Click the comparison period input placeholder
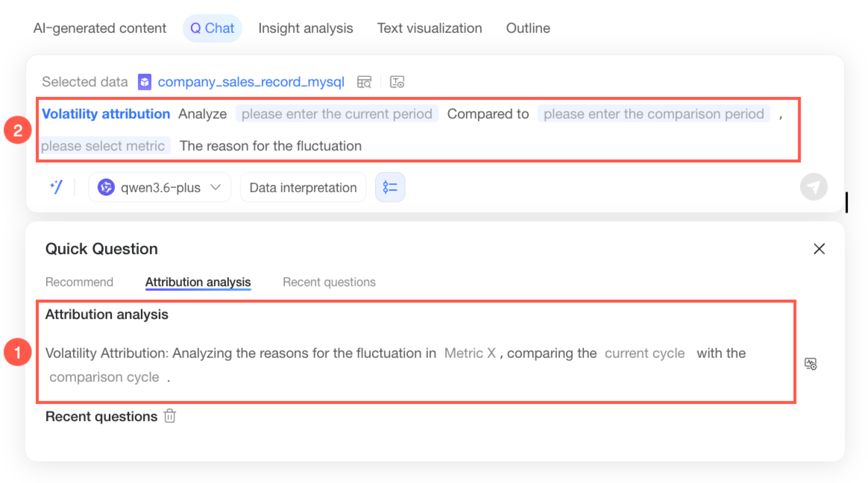This screenshot has width=868, height=483. pyautogui.click(x=654, y=114)
